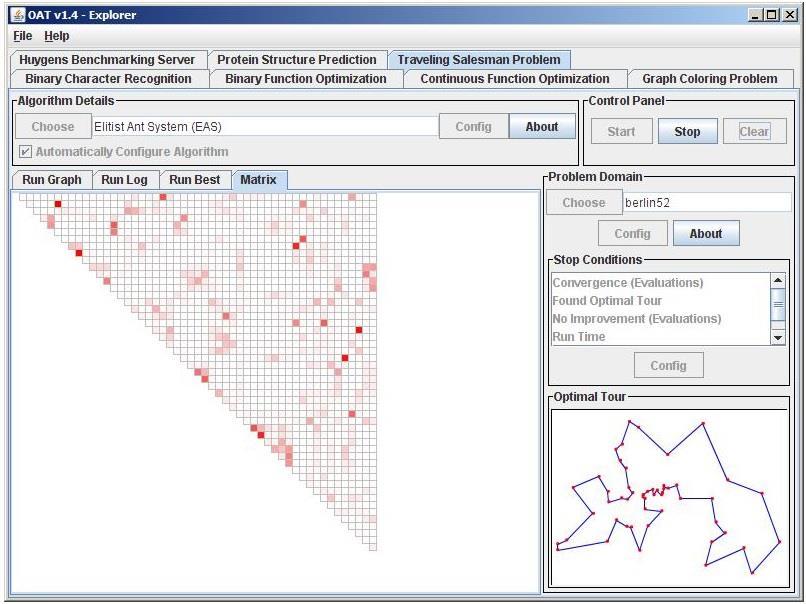The image size is (806, 604).
Task: Open the File menu
Action: coord(23,36)
